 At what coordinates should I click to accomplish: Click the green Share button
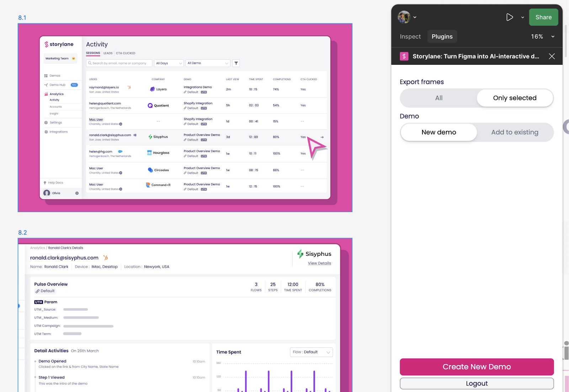pyautogui.click(x=543, y=17)
